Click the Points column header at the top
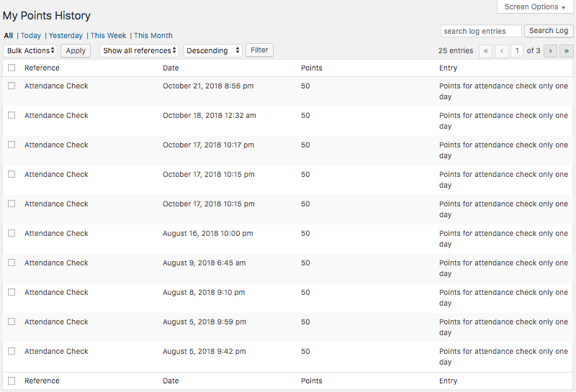 tap(312, 68)
